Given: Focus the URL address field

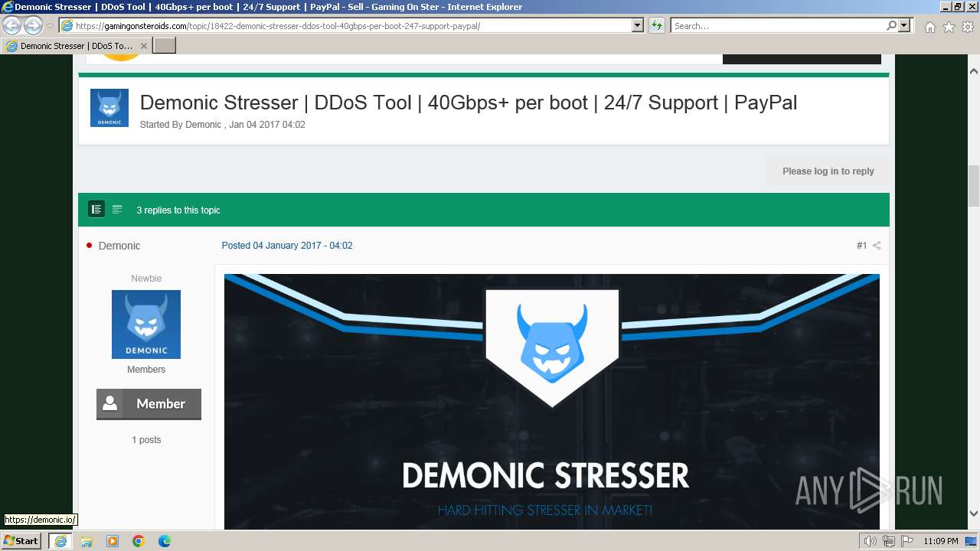Looking at the screenshot, I should pos(352,25).
